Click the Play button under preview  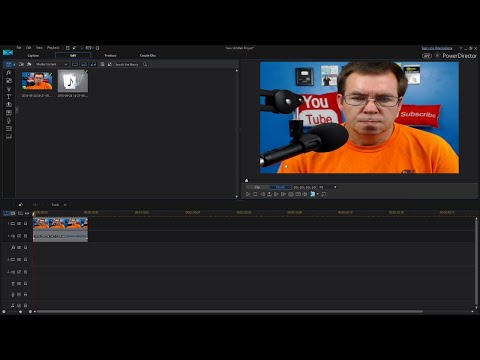click(248, 194)
